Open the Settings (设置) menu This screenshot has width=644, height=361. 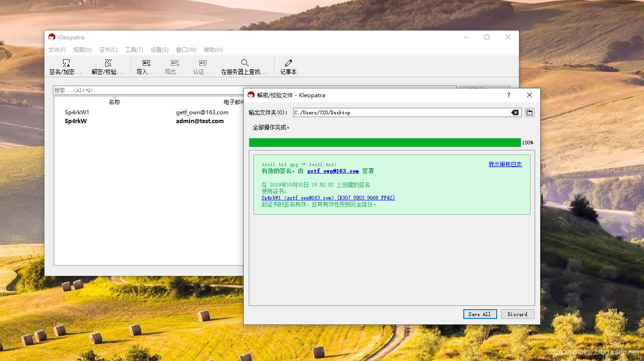click(x=159, y=50)
